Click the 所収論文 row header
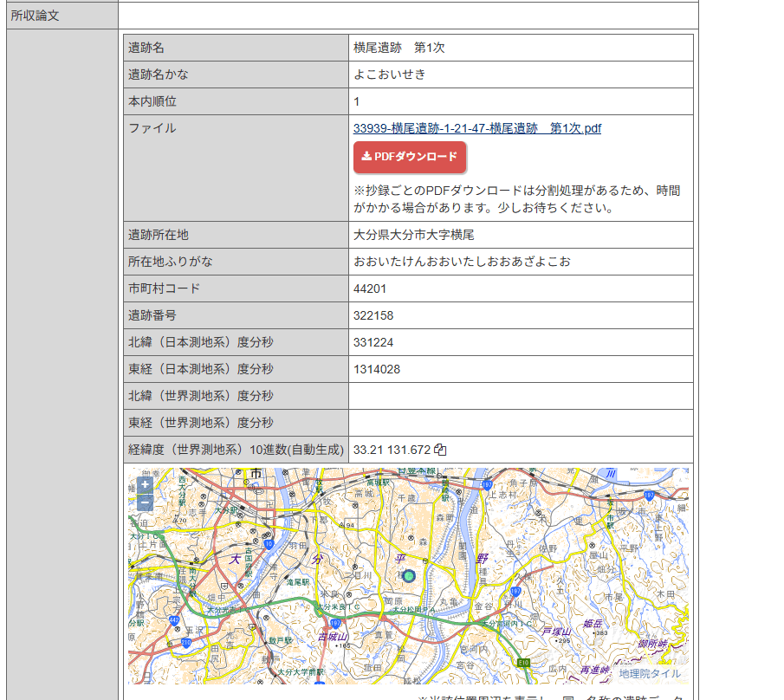 click(x=62, y=16)
